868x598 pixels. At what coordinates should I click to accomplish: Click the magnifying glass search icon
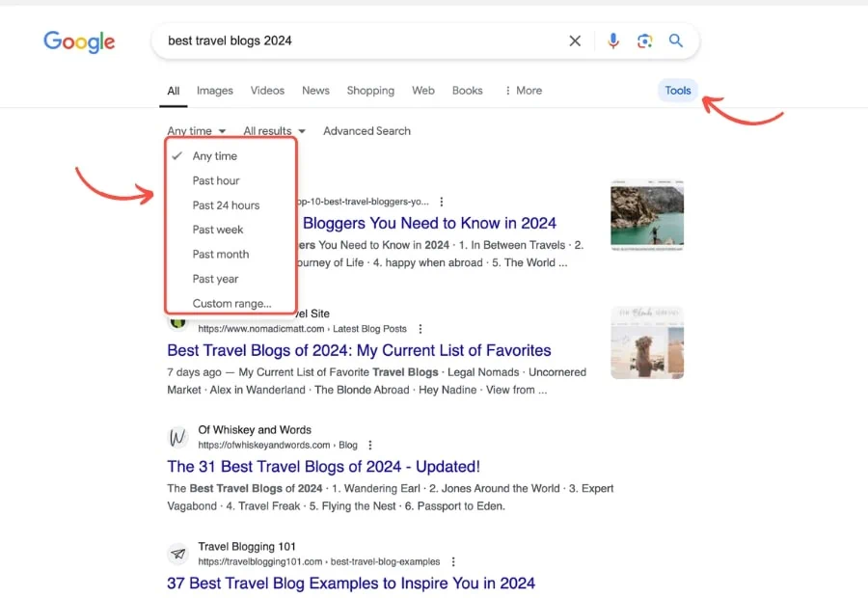point(675,41)
